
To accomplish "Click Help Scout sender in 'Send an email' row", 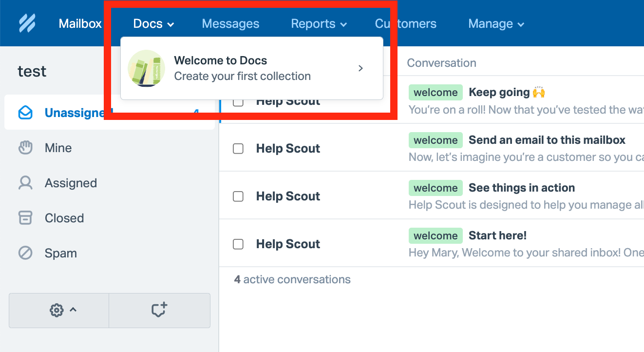I will (x=288, y=149).
